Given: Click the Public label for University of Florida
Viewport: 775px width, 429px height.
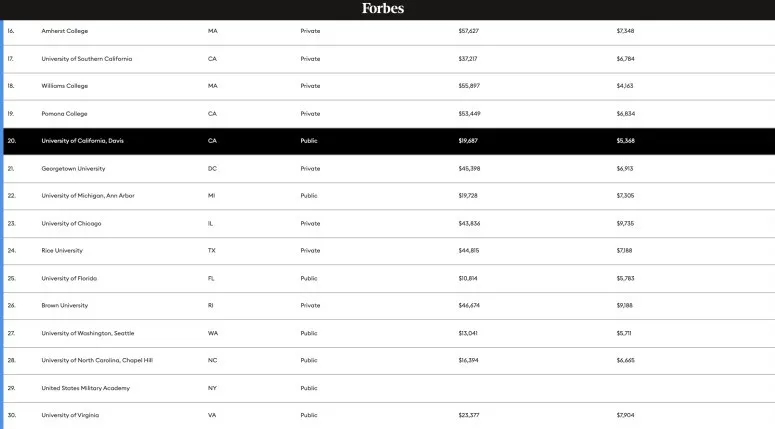Looking at the screenshot, I should [x=309, y=278].
